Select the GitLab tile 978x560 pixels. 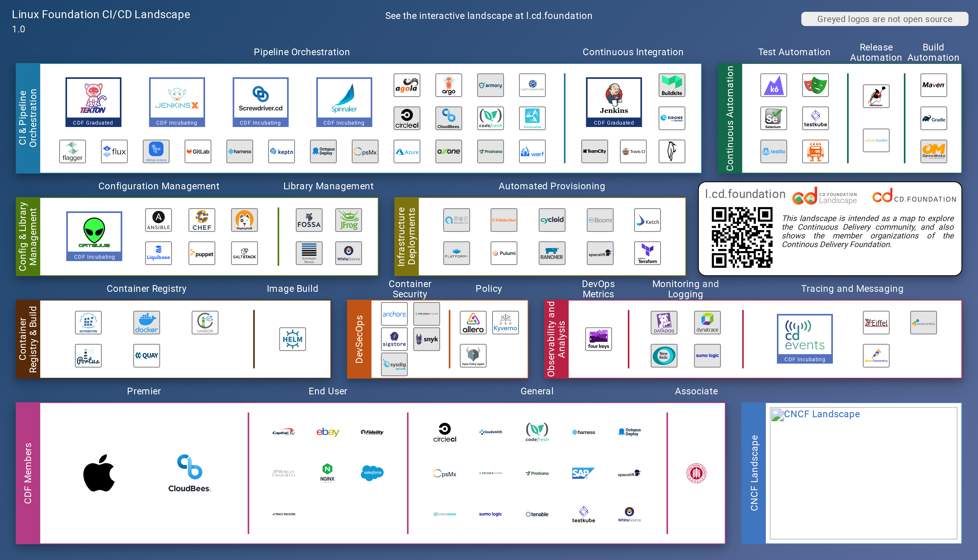click(198, 152)
